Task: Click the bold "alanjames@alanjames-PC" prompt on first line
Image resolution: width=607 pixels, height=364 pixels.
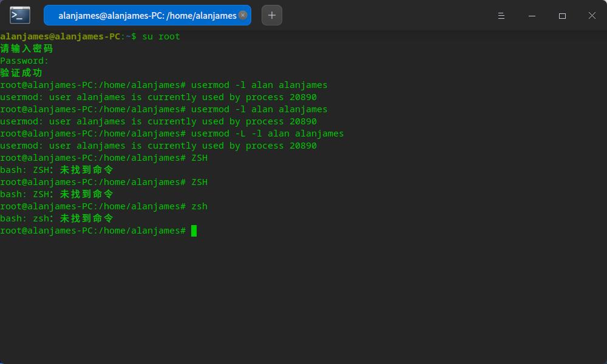Action: tap(60, 36)
